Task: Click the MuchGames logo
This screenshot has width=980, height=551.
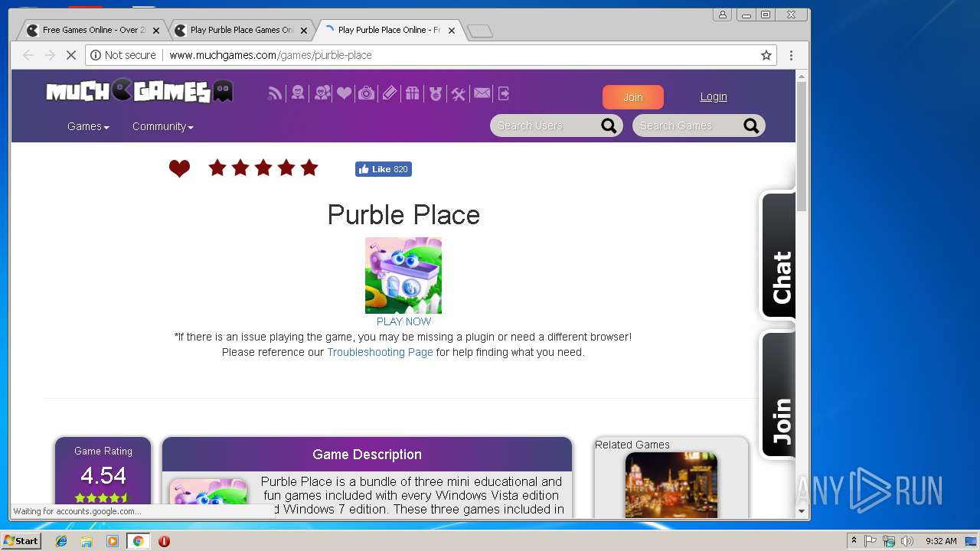Action: click(x=139, y=92)
